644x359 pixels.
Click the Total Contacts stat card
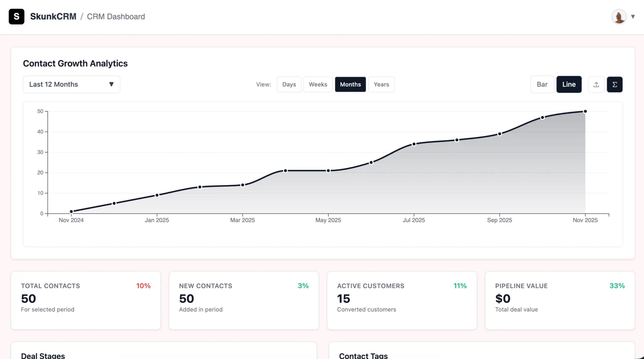click(x=86, y=300)
